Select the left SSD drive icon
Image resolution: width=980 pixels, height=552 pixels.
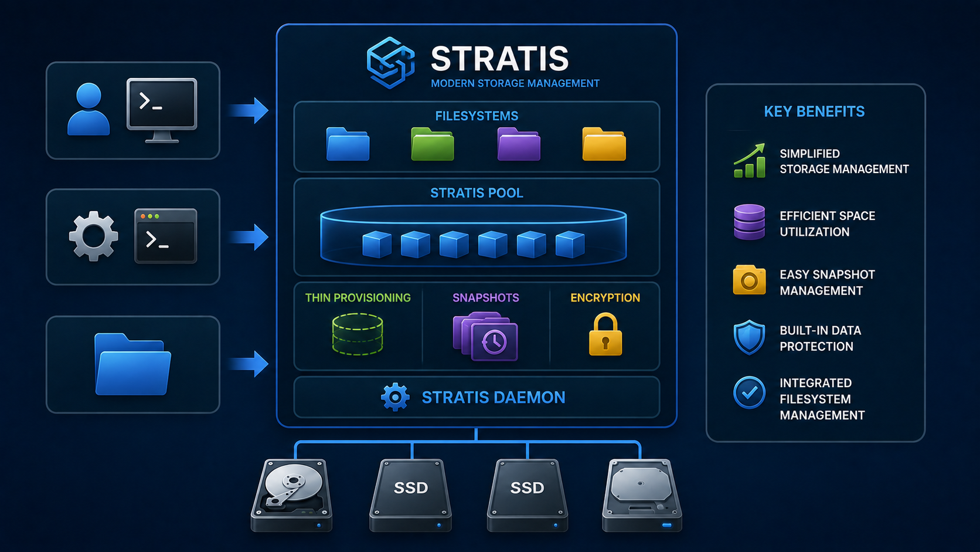[410, 496]
